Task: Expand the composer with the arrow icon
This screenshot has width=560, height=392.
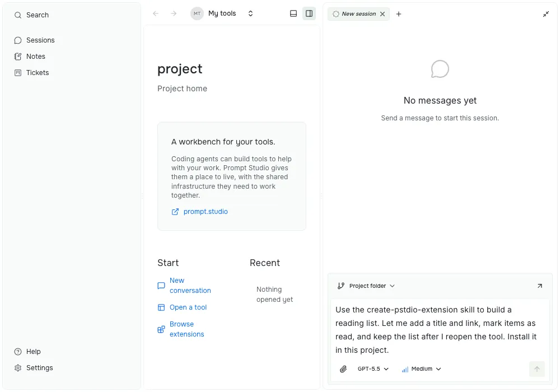Action: click(540, 286)
